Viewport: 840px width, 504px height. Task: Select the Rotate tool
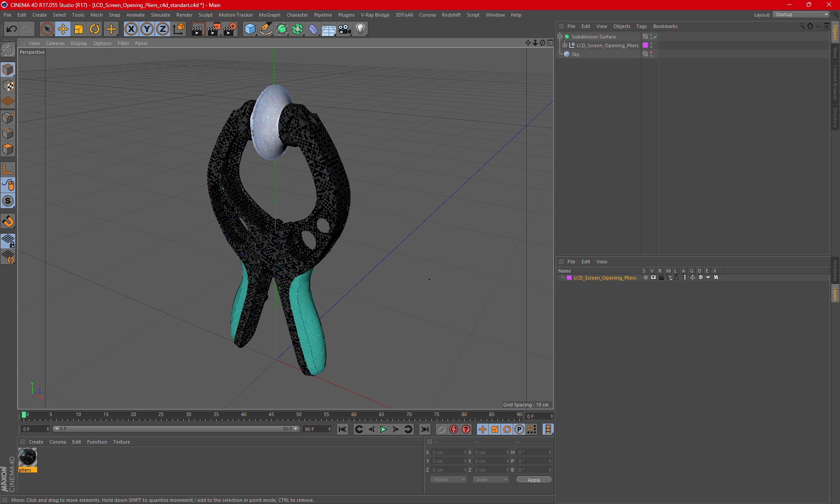click(x=94, y=29)
